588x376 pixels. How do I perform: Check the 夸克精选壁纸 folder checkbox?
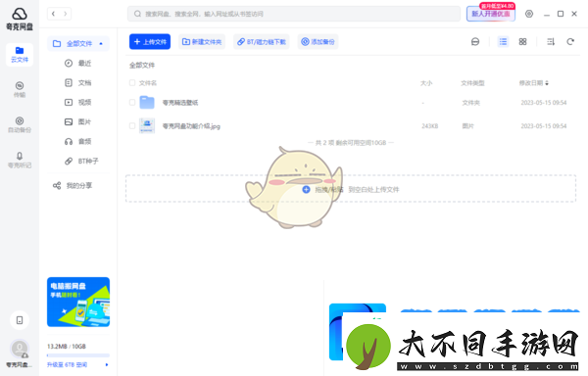tap(132, 102)
